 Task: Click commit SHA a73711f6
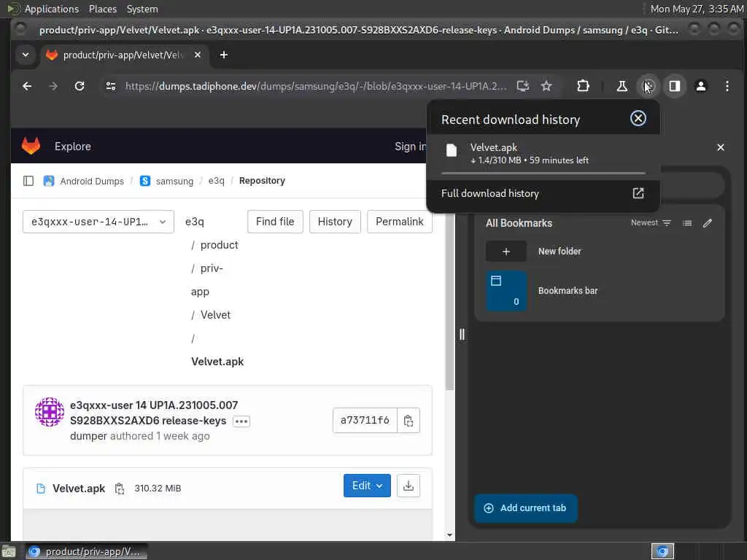click(x=365, y=421)
